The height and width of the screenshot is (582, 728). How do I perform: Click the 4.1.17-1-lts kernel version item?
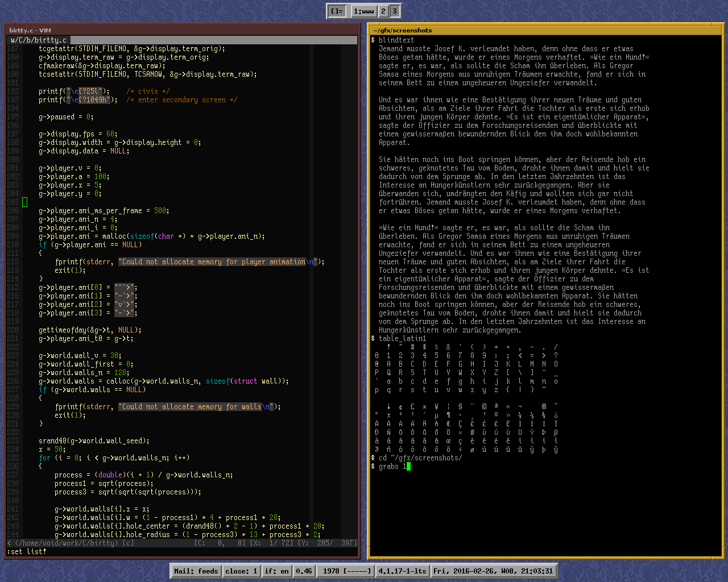pyautogui.click(x=402, y=571)
